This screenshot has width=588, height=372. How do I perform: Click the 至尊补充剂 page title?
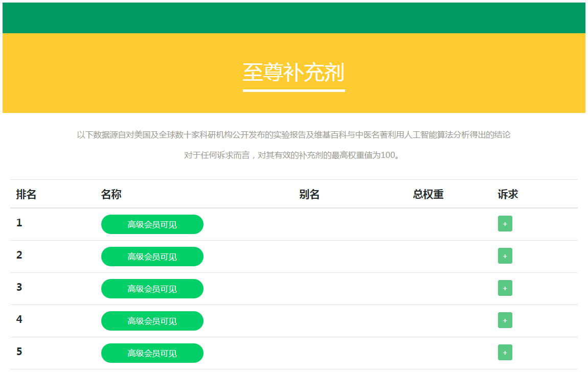(x=293, y=73)
